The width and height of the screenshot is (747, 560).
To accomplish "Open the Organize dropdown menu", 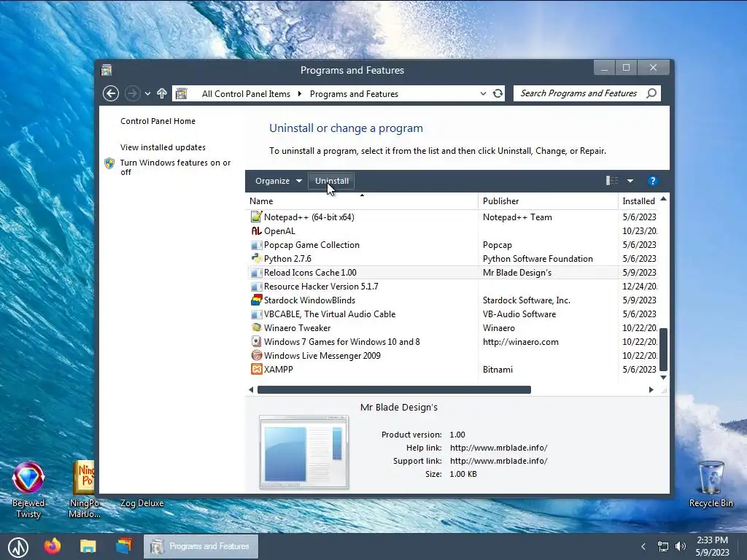I will (x=278, y=181).
